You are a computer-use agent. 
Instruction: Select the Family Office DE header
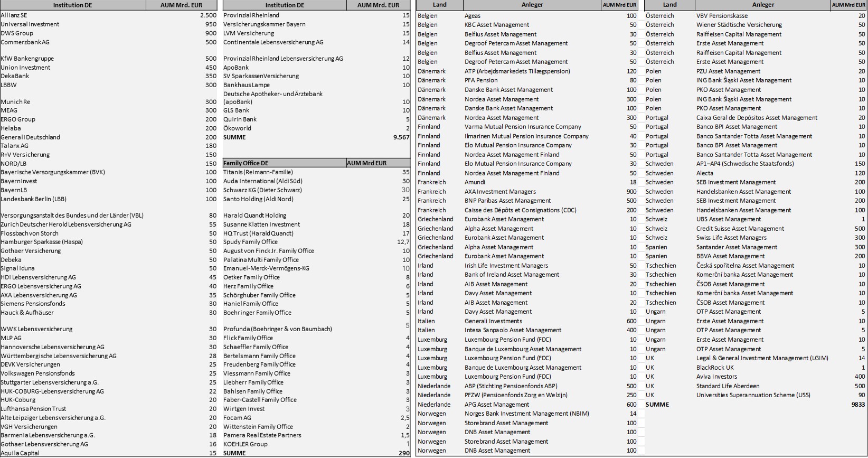point(246,163)
